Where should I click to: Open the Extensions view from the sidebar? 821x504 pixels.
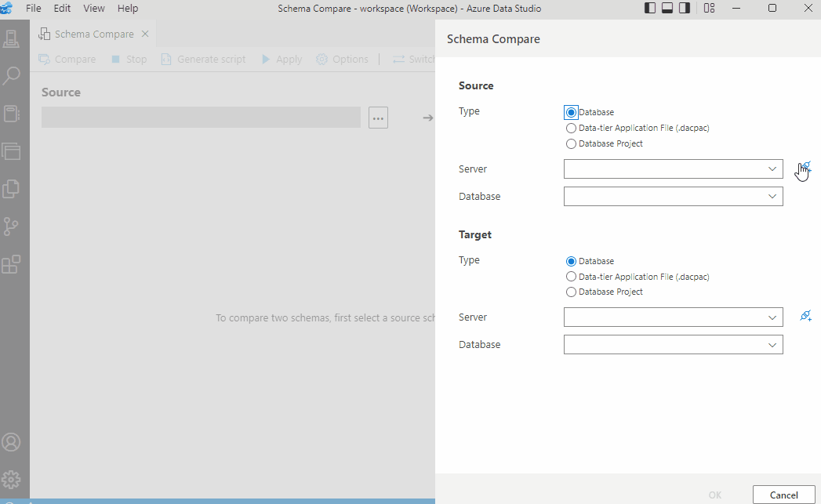pos(12,264)
